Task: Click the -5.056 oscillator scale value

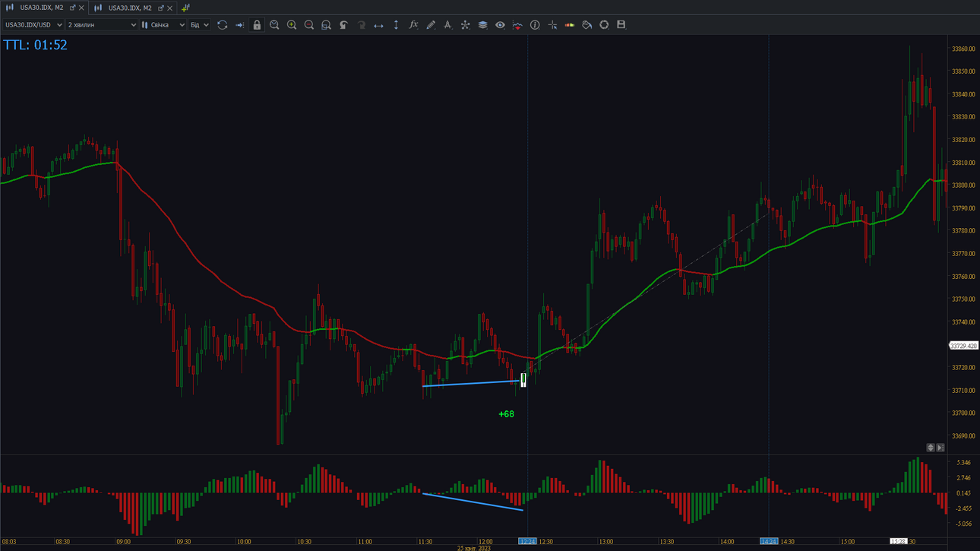Action: [963, 524]
